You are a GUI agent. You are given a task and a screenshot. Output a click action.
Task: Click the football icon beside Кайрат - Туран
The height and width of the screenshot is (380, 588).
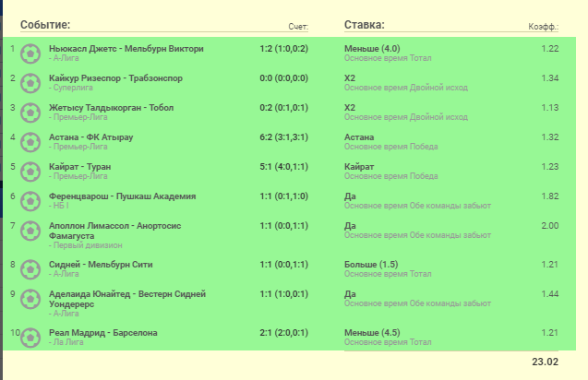pos(30,172)
